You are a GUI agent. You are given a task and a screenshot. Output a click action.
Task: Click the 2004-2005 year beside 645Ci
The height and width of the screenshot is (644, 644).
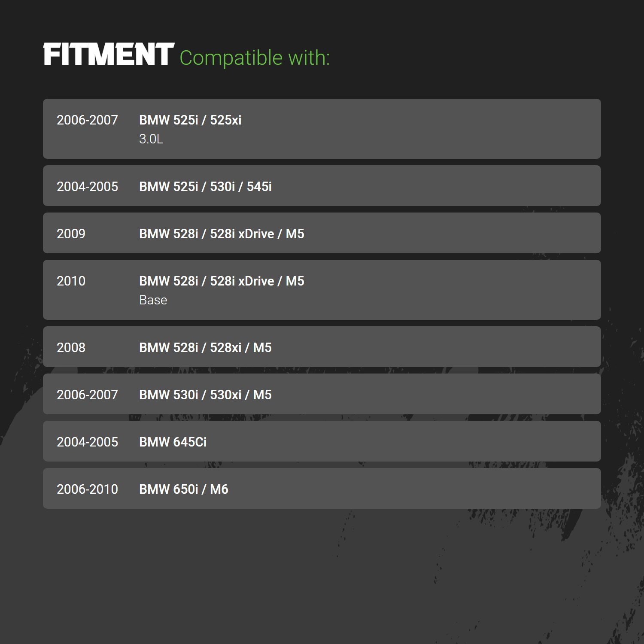(x=87, y=442)
